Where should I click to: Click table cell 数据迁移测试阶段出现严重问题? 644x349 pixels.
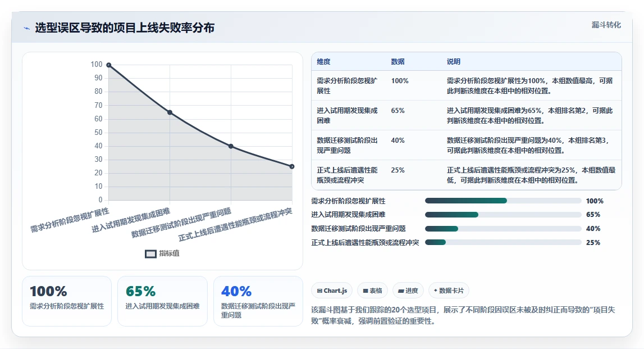tap(347, 145)
